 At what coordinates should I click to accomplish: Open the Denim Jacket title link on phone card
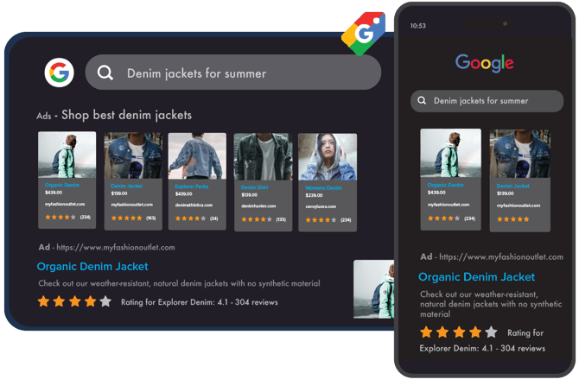tap(513, 186)
